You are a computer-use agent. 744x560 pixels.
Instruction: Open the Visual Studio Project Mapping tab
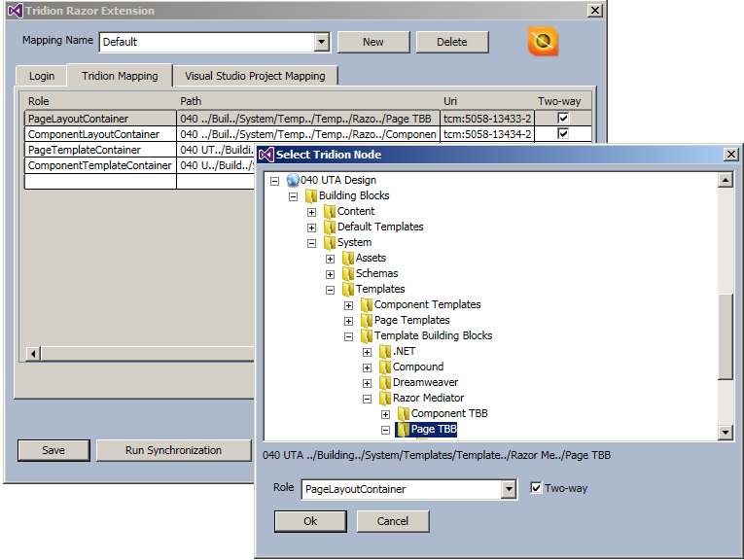pos(255,76)
